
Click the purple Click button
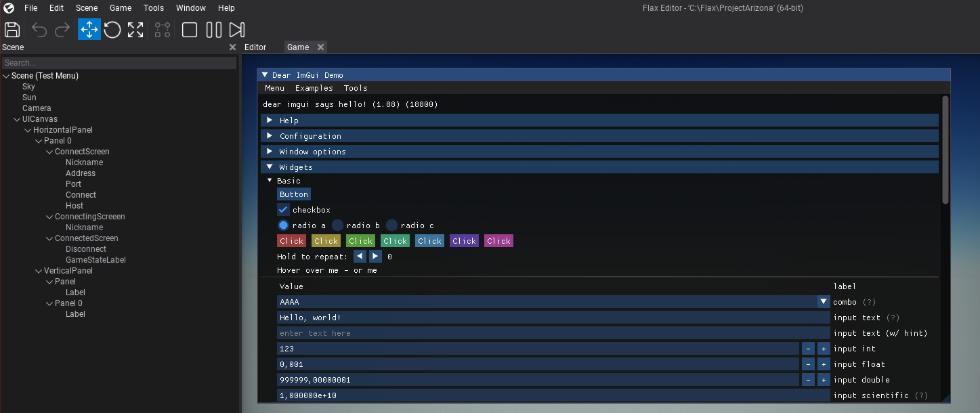coord(464,241)
